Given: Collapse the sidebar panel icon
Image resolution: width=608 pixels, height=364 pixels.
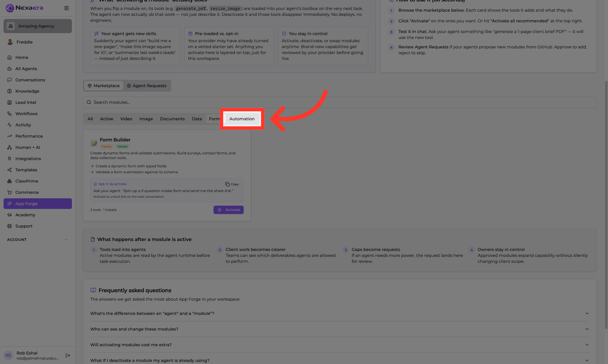Looking at the screenshot, I should tap(67, 8).
